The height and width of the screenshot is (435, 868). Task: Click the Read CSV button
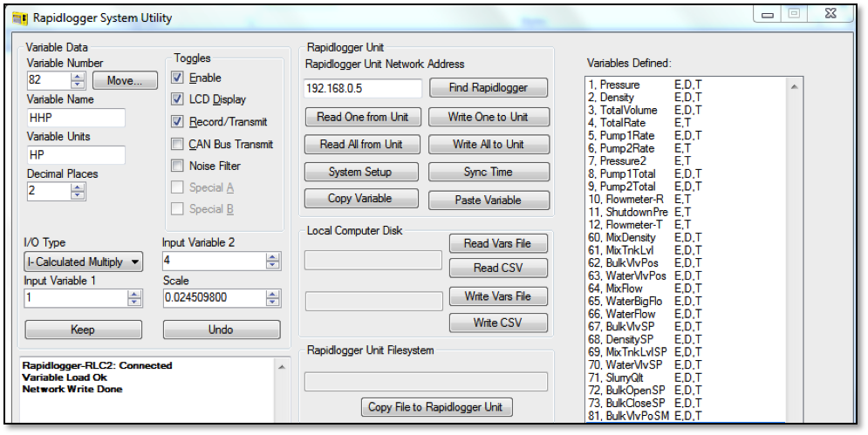click(x=497, y=268)
